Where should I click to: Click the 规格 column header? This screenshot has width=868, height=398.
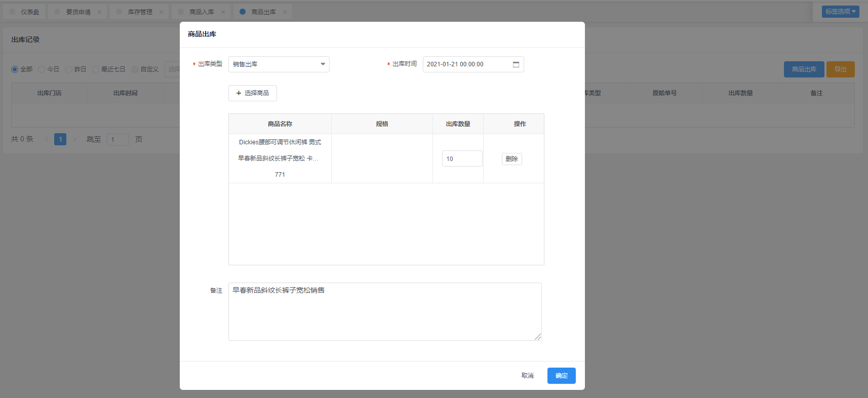382,124
